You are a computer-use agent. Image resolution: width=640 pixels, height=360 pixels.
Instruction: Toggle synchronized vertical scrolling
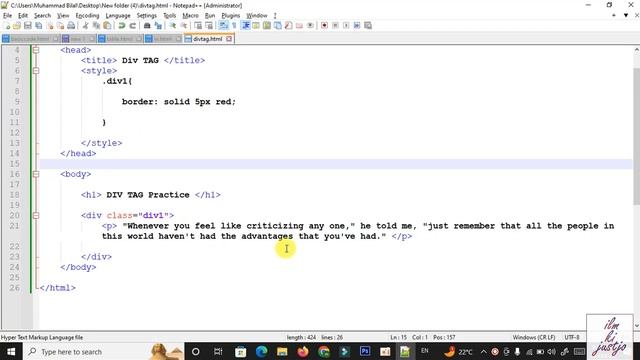pos(198,26)
